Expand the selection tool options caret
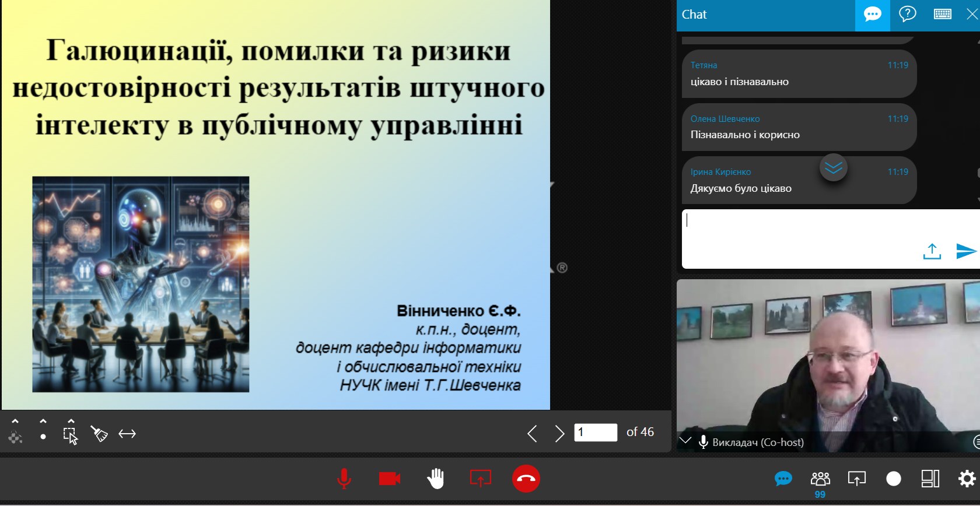This screenshot has width=980, height=506. tap(71, 421)
